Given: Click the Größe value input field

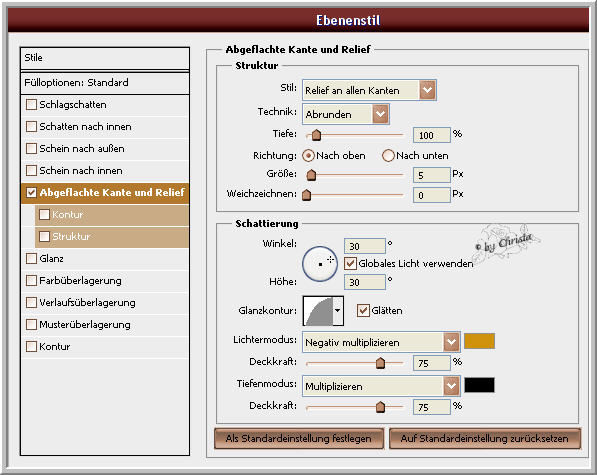Looking at the screenshot, I should click(432, 175).
